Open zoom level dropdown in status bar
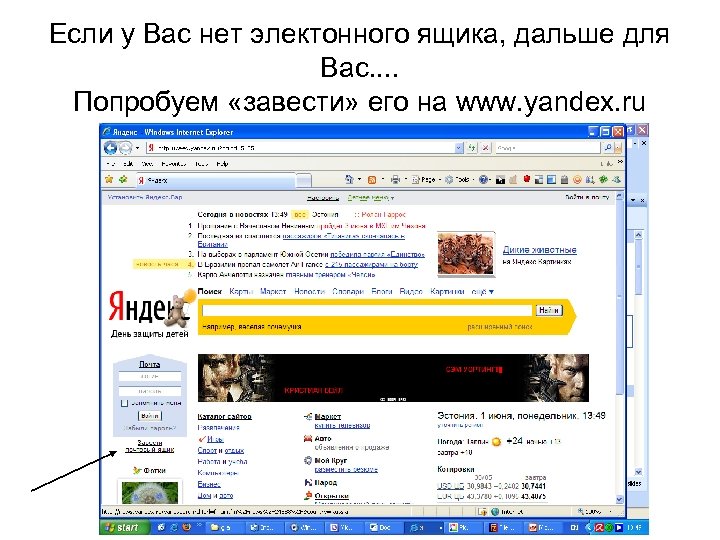Screen dimensions: 720x540 point(610,511)
